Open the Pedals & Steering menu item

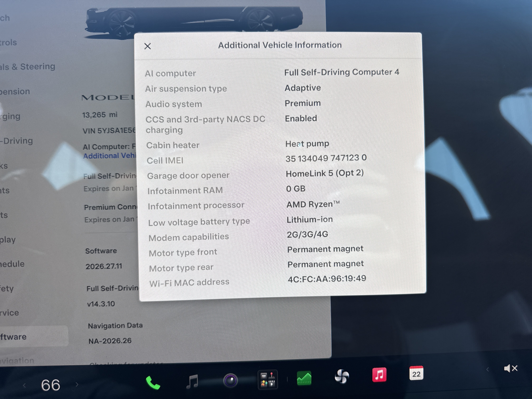pyautogui.click(x=28, y=67)
